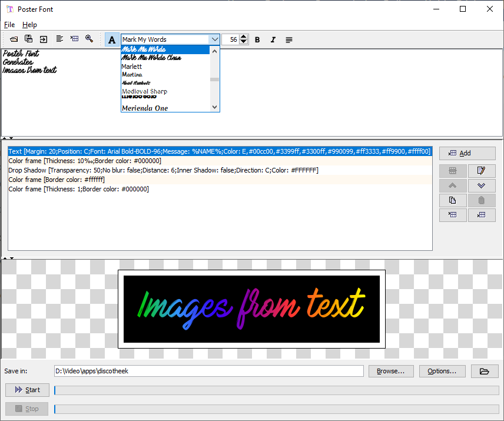Screen dimensions: 504x421
Task: Click Browse to change the save folder
Action: click(x=390, y=371)
